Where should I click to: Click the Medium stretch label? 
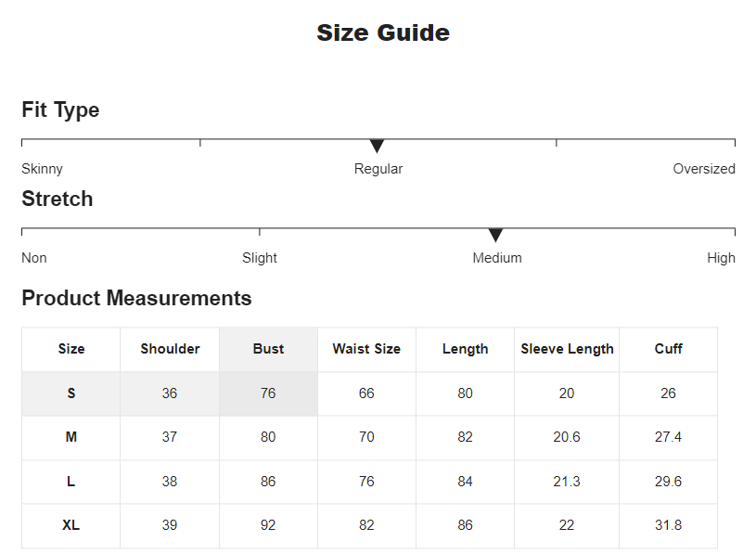point(497,258)
